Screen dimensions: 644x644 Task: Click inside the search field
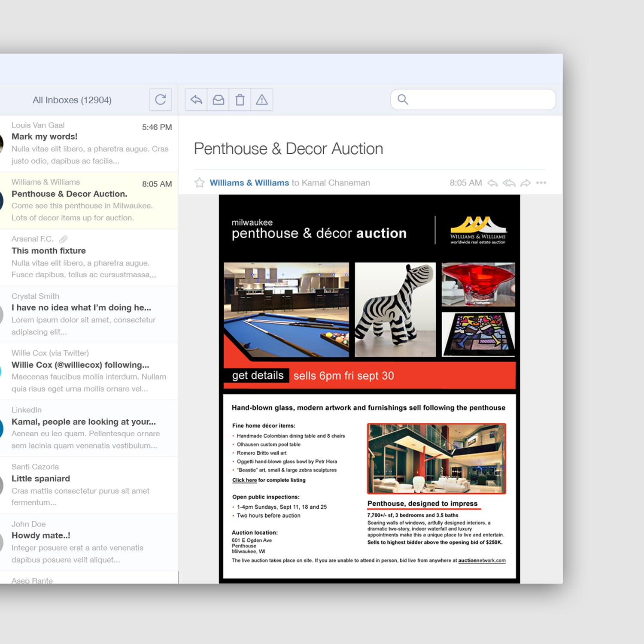(x=477, y=100)
